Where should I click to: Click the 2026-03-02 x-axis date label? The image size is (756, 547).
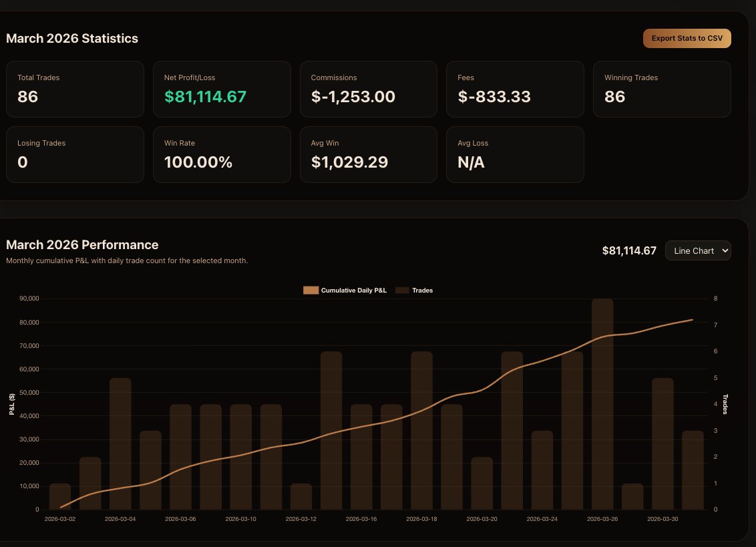pyautogui.click(x=60, y=519)
